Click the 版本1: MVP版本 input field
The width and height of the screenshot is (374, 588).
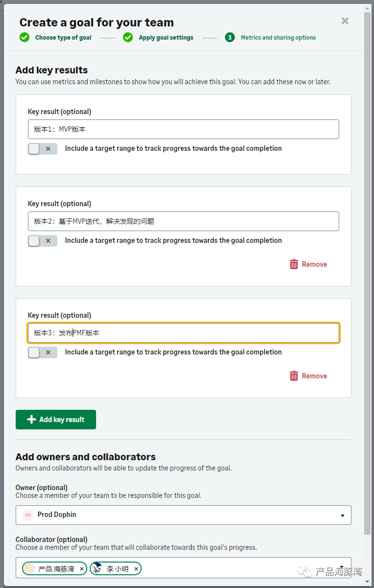coord(183,129)
